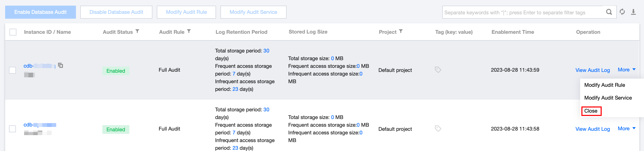Copy the first instance ID
644x151 pixels.
click(x=61, y=66)
